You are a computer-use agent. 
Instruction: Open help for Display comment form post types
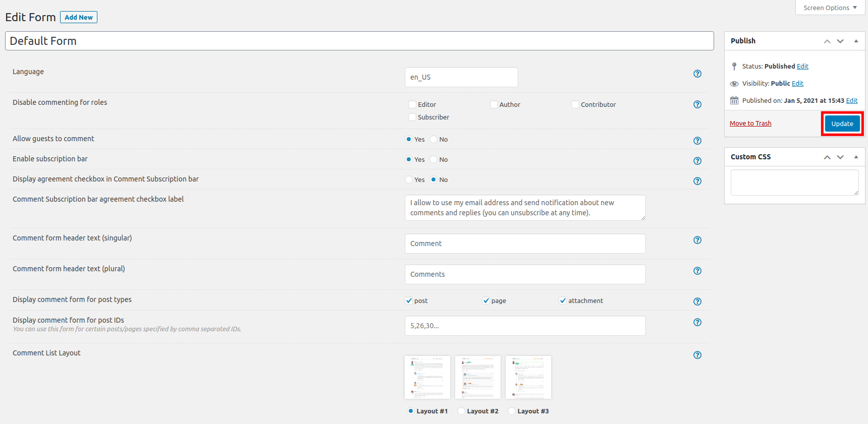(697, 301)
